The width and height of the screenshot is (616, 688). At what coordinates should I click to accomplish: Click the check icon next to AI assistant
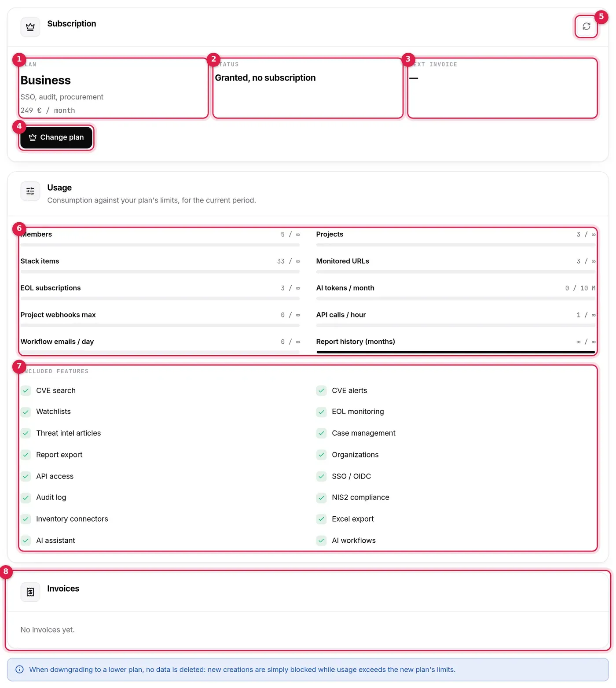(x=26, y=541)
